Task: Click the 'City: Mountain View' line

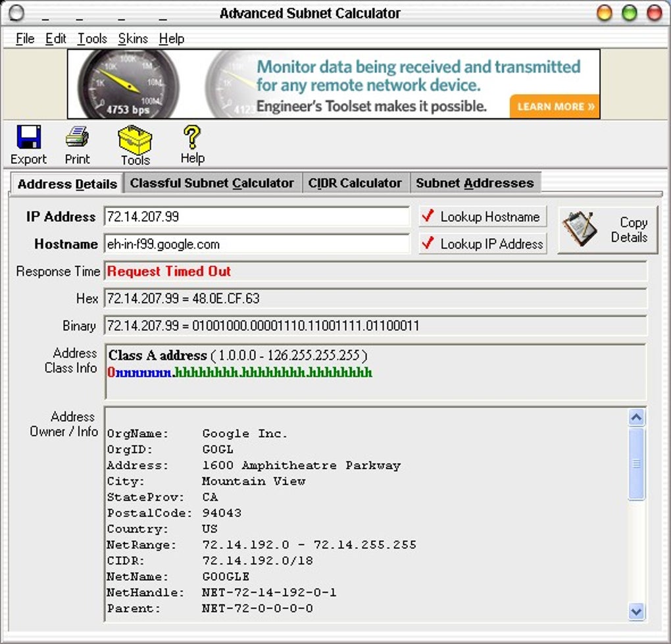Action: point(207,481)
